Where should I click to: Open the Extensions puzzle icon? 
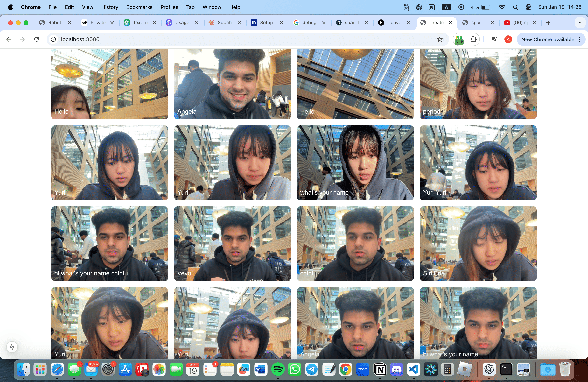tap(473, 39)
